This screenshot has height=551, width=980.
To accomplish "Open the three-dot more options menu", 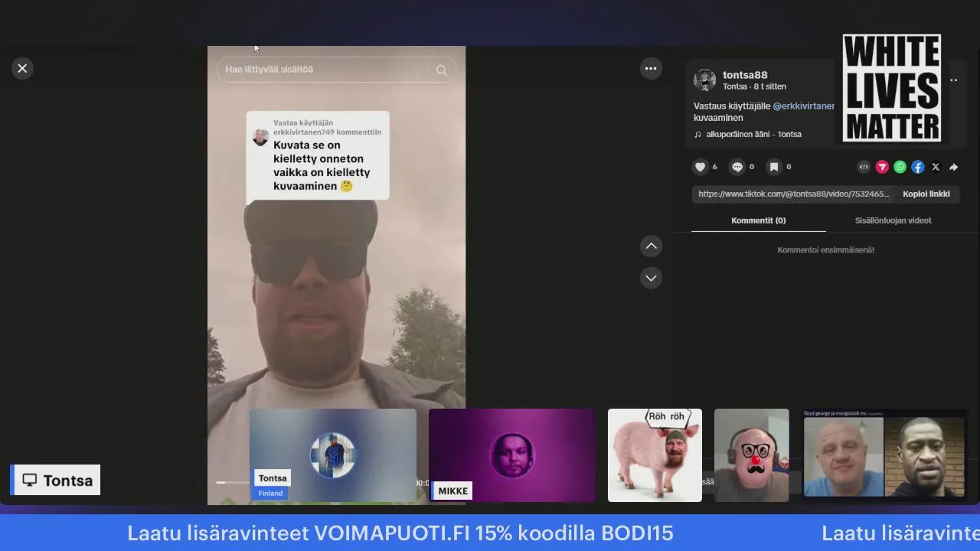I will click(651, 68).
